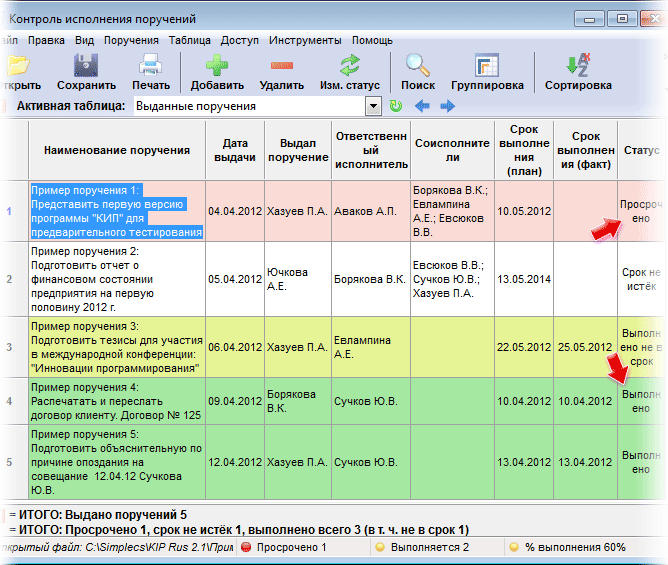Screen dimensions: 668x565
Task: Refresh table with green circular arrow
Action: 396,106
